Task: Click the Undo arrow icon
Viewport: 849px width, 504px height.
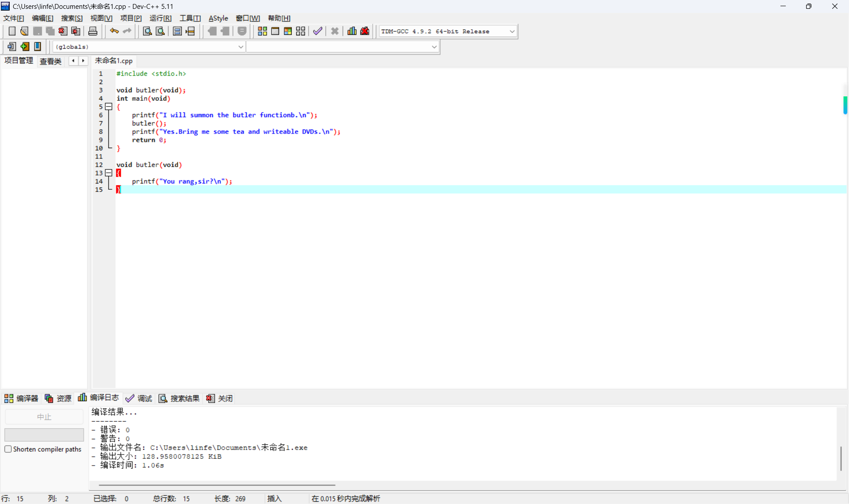Action: click(x=114, y=31)
